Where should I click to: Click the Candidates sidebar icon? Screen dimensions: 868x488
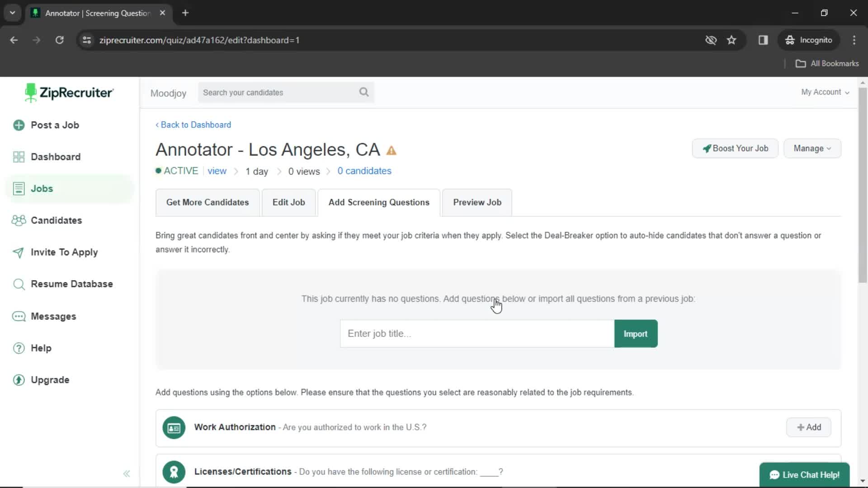pyautogui.click(x=19, y=221)
